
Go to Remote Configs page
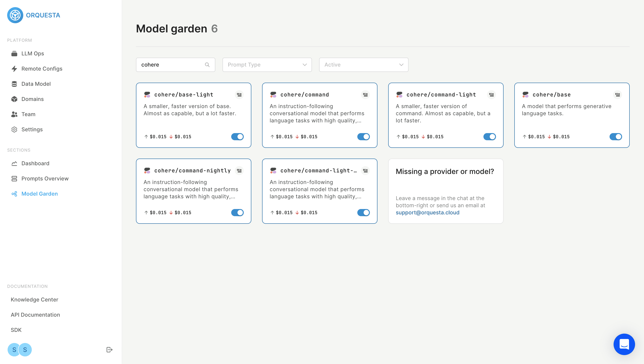pyautogui.click(x=42, y=69)
